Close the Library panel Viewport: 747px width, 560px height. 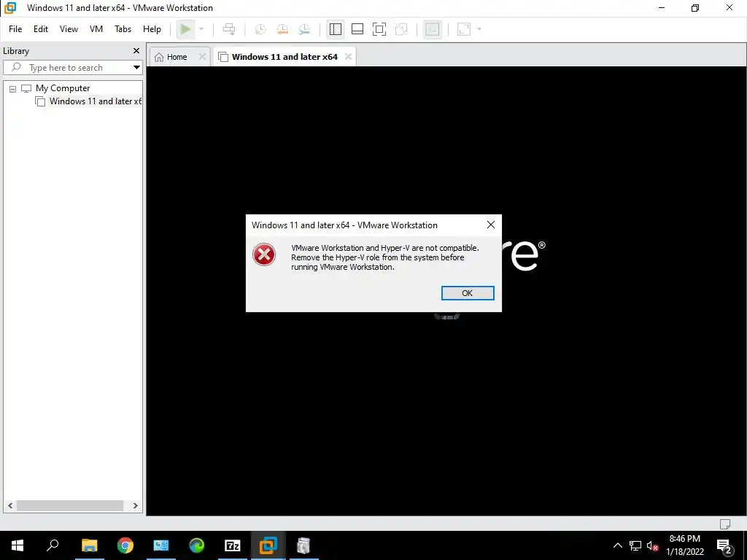(136, 51)
